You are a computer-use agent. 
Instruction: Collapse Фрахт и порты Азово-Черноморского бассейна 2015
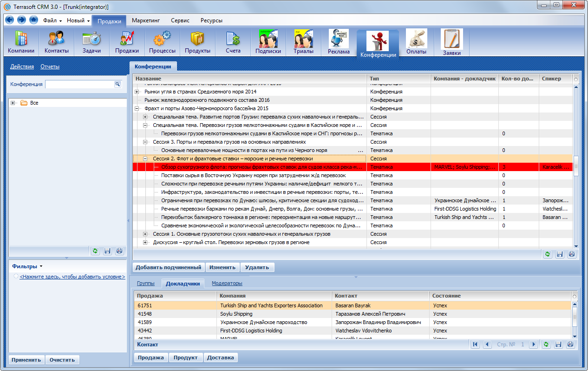[137, 108]
